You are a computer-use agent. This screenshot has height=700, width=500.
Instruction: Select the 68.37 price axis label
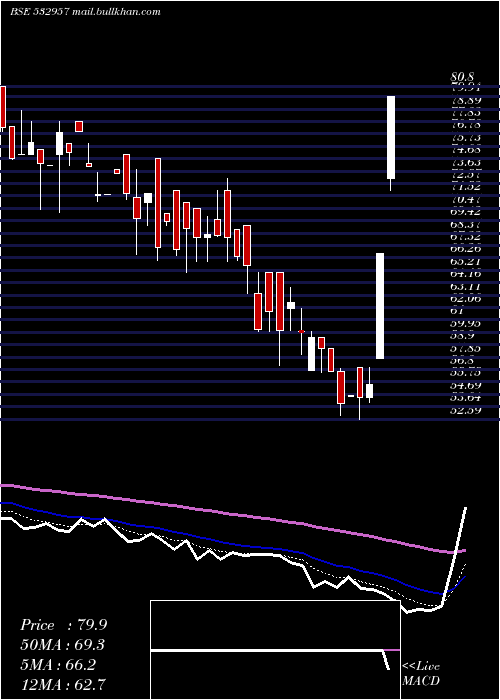pos(466,224)
